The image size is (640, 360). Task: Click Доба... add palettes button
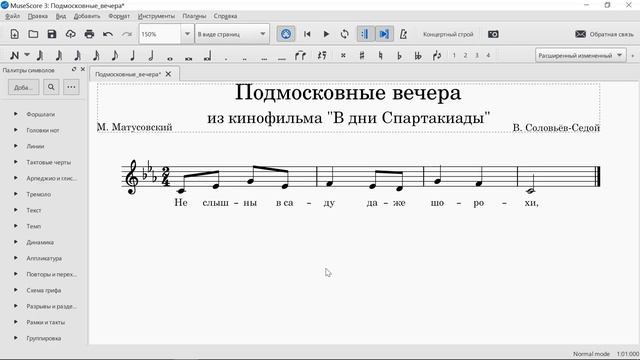coord(24,87)
